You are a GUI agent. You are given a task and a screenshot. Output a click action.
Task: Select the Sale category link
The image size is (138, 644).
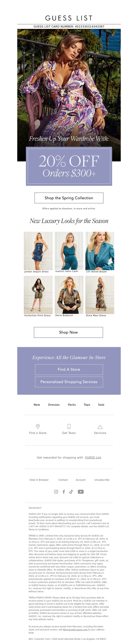point(101,405)
